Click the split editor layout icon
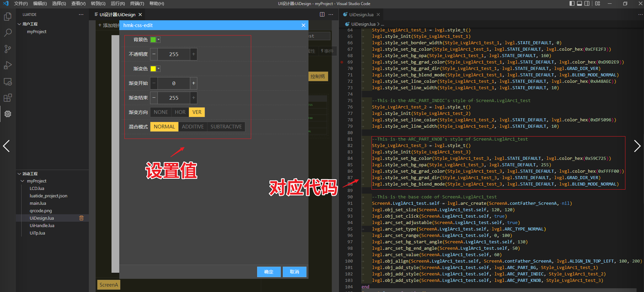 coord(322,15)
